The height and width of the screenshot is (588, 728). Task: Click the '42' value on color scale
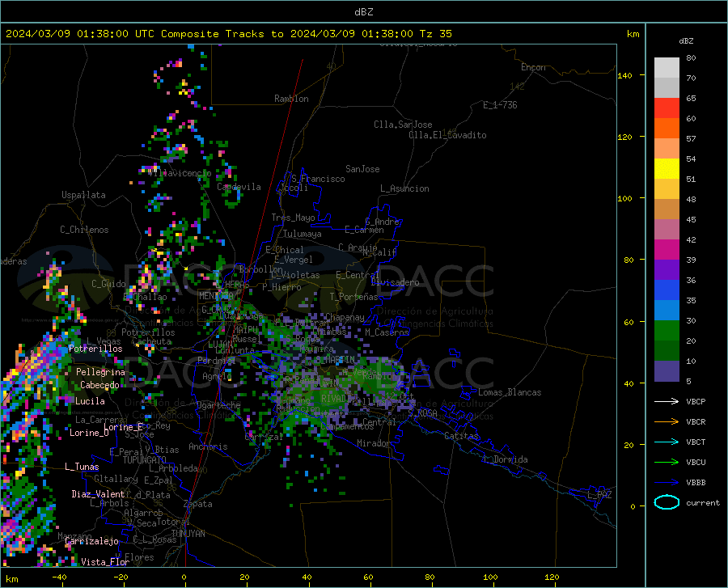(x=691, y=240)
